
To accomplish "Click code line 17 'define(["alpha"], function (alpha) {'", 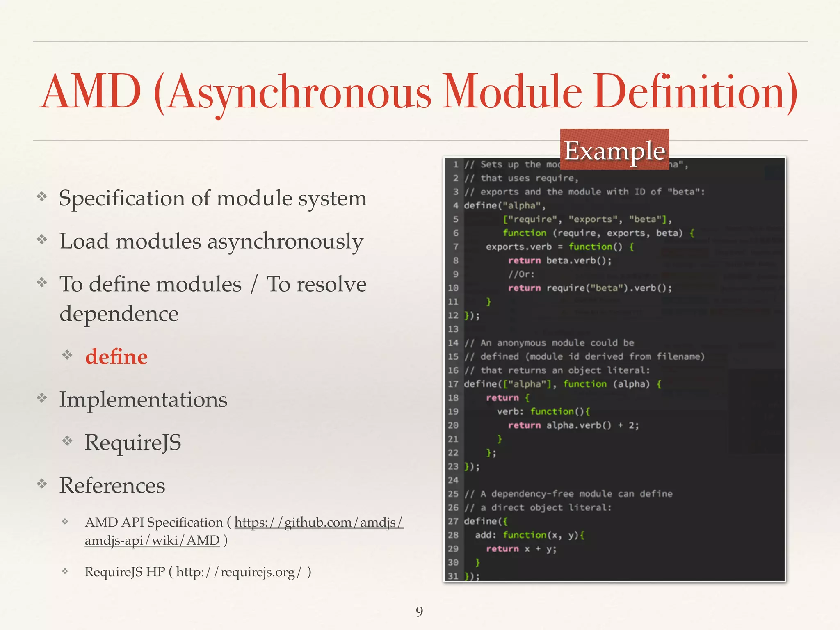I will pyautogui.click(x=563, y=384).
